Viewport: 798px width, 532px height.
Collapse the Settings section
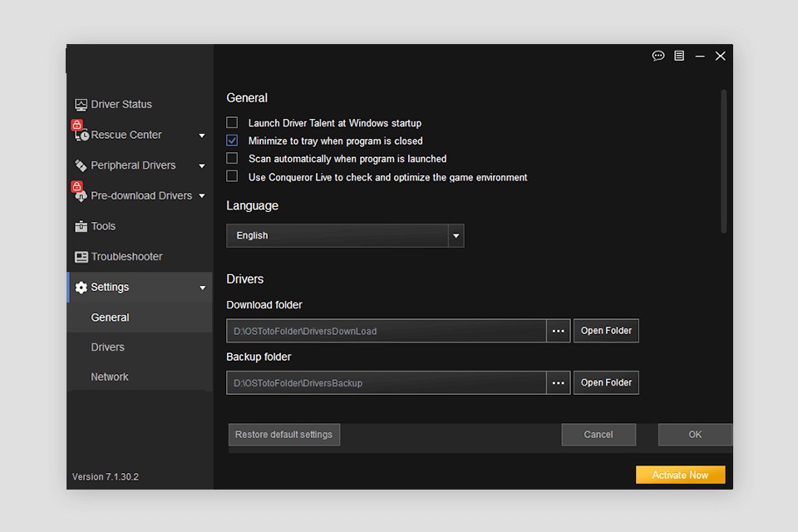click(x=202, y=287)
